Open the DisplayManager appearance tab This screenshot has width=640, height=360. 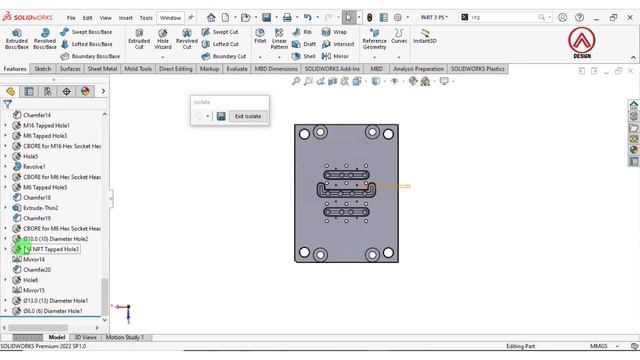pyautogui.click(x=85, y=91)
